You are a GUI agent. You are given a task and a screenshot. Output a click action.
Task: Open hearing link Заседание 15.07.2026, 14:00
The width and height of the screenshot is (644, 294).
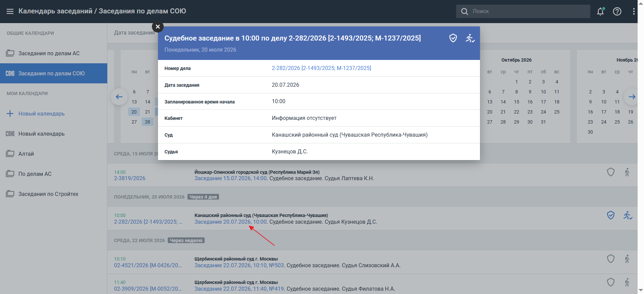231,178
